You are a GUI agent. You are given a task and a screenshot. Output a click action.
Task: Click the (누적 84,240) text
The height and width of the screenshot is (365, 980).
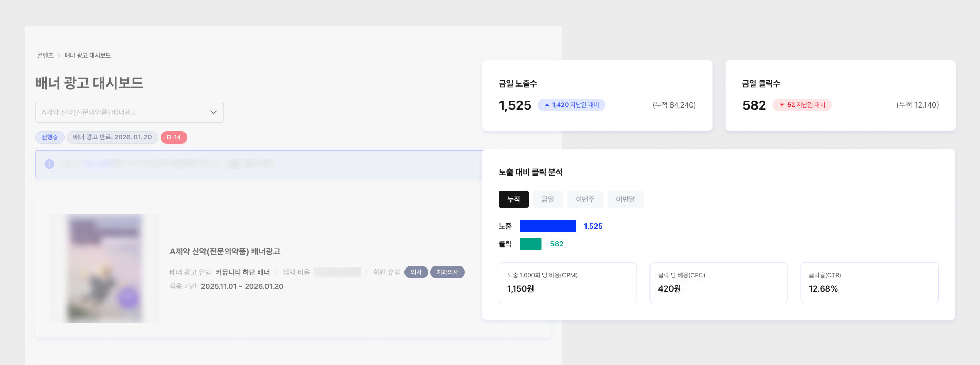coord(674,105)
